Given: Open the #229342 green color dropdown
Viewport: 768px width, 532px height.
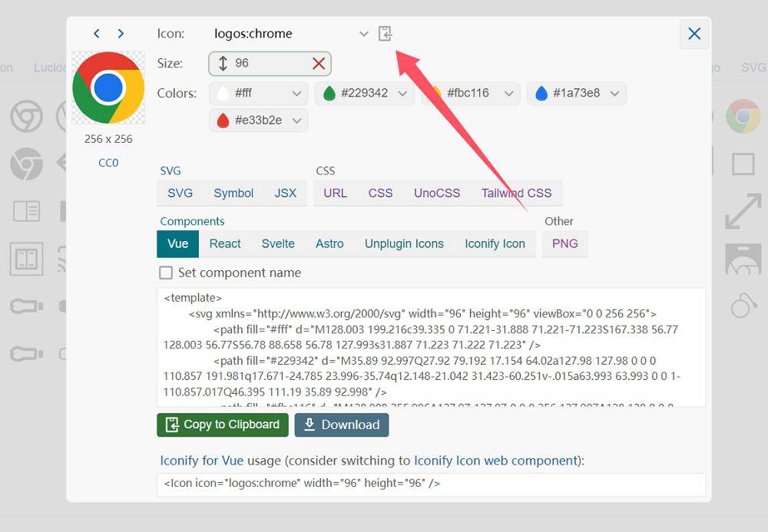Looking at the screenshot, I should [x=402, y=94].
